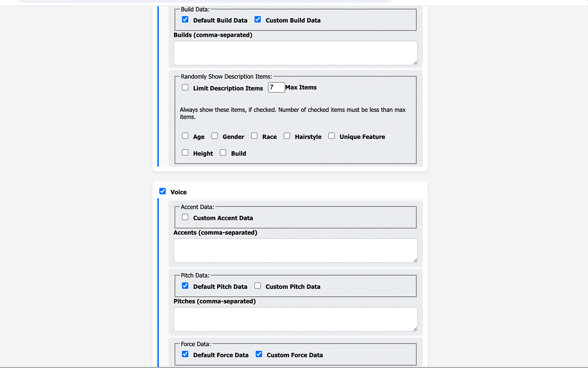The image size is (588, 368).
Task: Enable the Hairstyle checkbox
Action: 287,136
